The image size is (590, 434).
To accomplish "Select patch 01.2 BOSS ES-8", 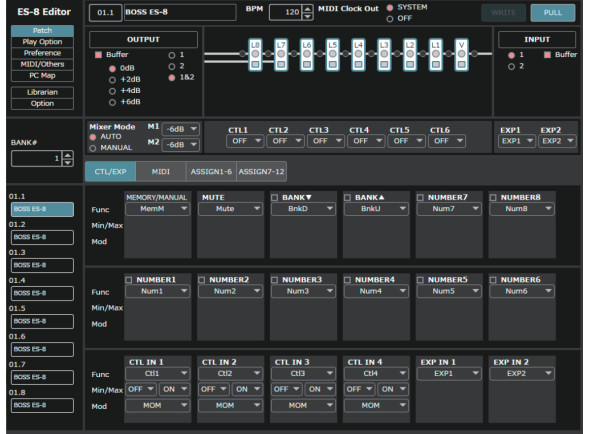I will pos(43,238).
